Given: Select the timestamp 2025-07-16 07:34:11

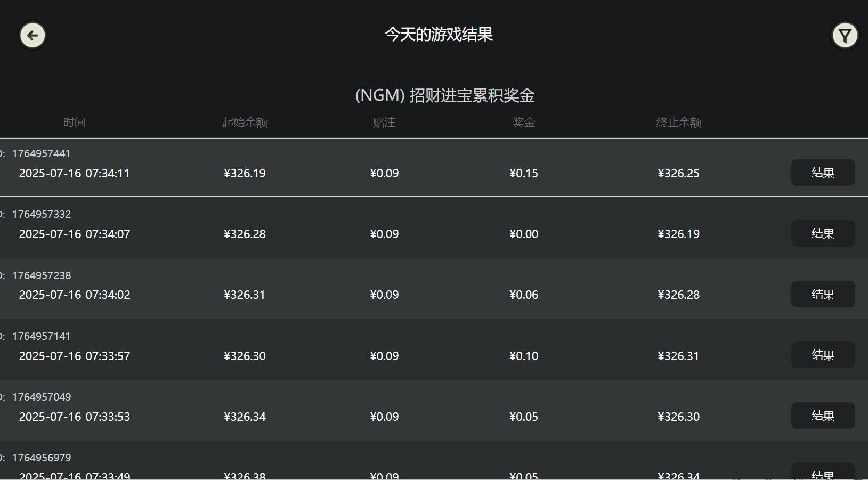Looking at the screenshot, I should (x=74, y=173).
